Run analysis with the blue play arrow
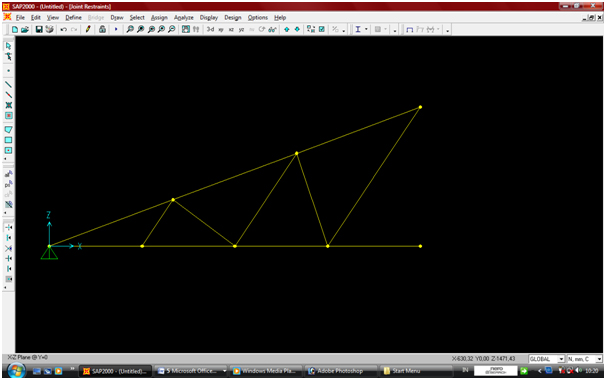Image resolution: width=606 pixels, height=380 pixels. [x=116, y=29]
